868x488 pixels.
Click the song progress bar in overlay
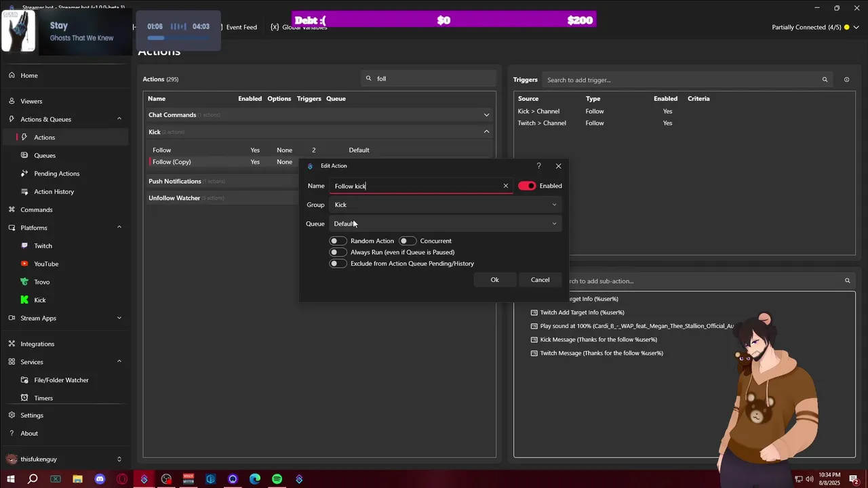[178, 38]
